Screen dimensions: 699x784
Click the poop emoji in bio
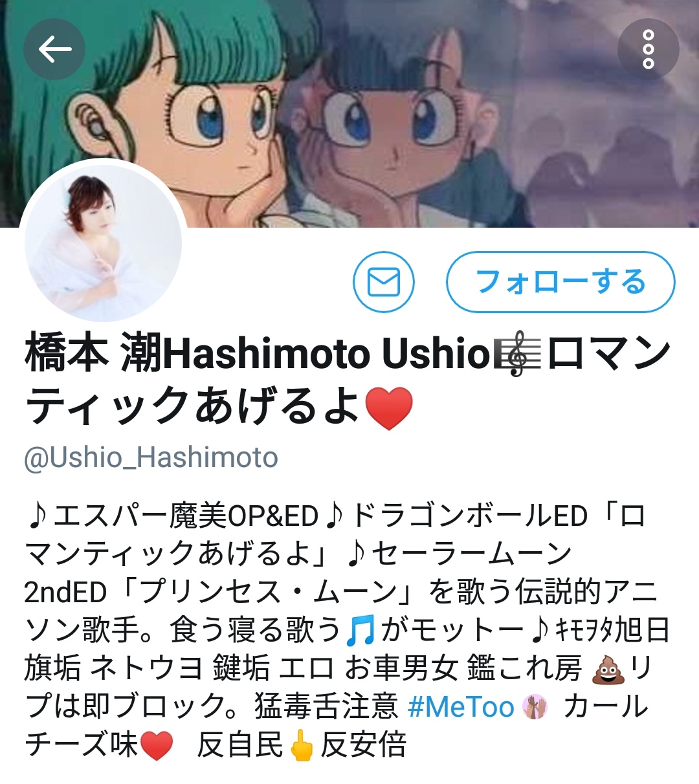pos(607,670)
